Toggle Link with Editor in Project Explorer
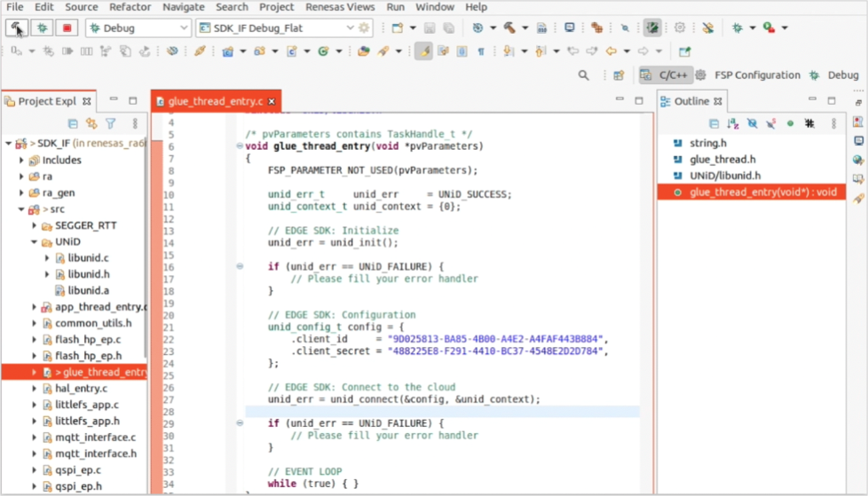 coord(91,124)
